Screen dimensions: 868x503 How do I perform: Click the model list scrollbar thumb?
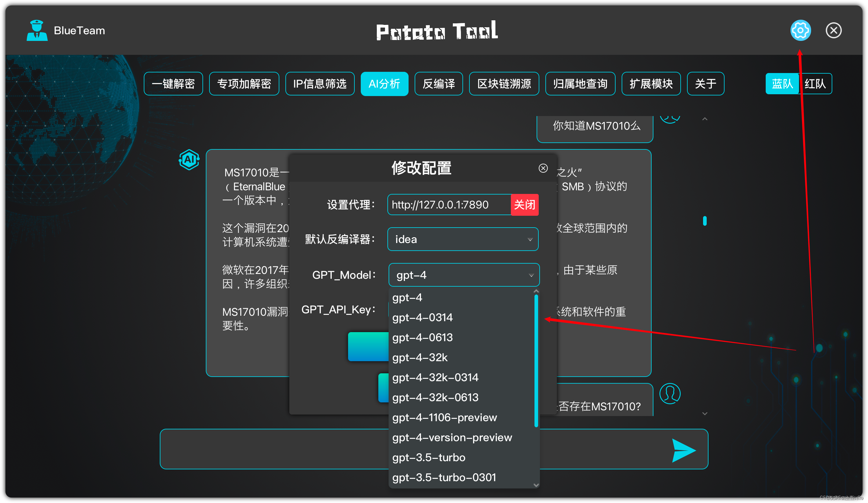tap(536, 360)
